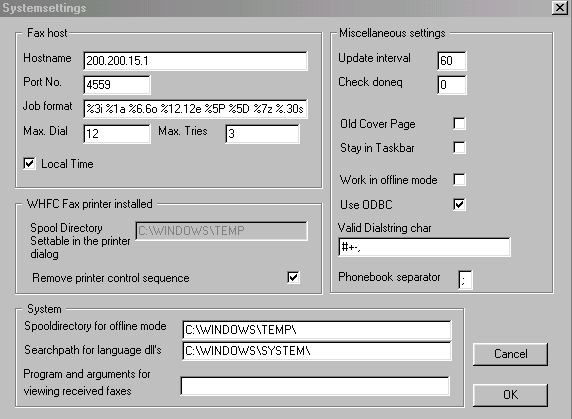Click the viewing received faxes program field
Viewport: 572px width, 419px height.
click(315, 386)
